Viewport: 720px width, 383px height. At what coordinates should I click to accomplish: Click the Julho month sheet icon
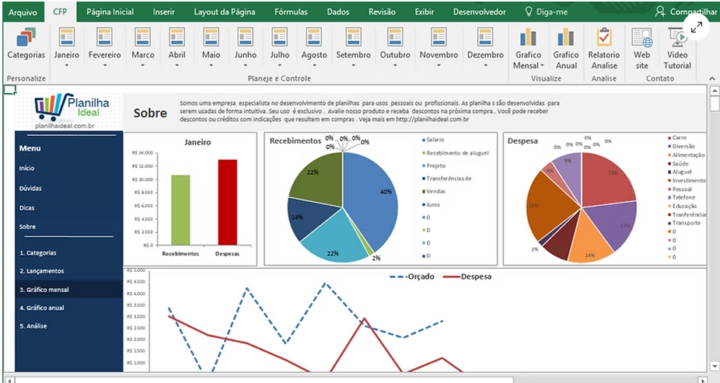[280, 37]
